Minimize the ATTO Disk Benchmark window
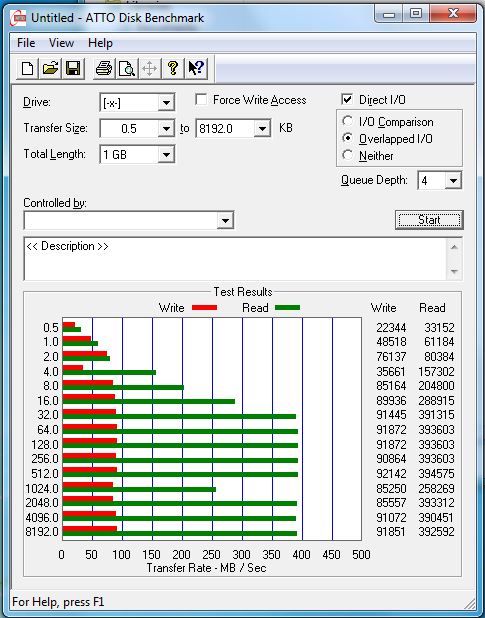This screenshot has height=618, width=485. pyautogui.click(x=389, y=15)
